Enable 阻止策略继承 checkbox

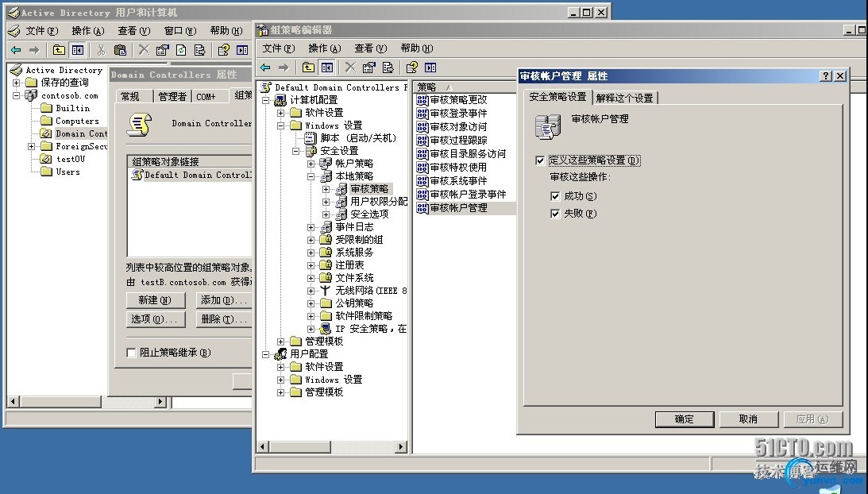point(131,353)
